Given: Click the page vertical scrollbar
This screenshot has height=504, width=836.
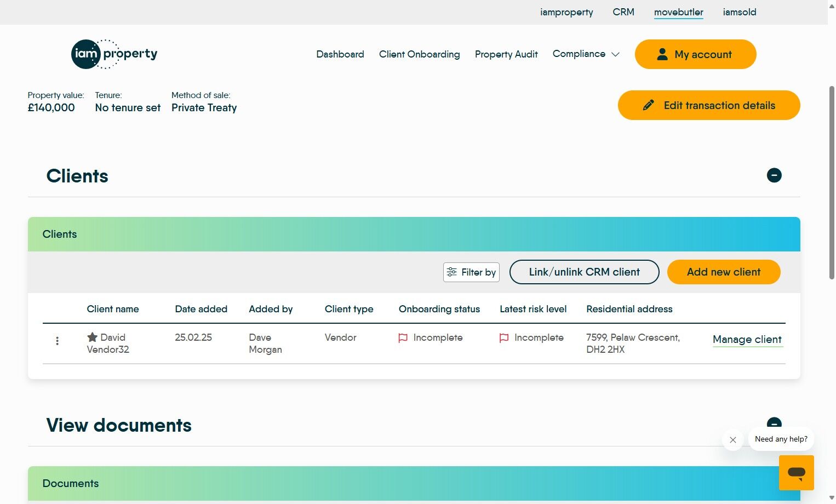Looking at the screenshot, I should (832, 182).
